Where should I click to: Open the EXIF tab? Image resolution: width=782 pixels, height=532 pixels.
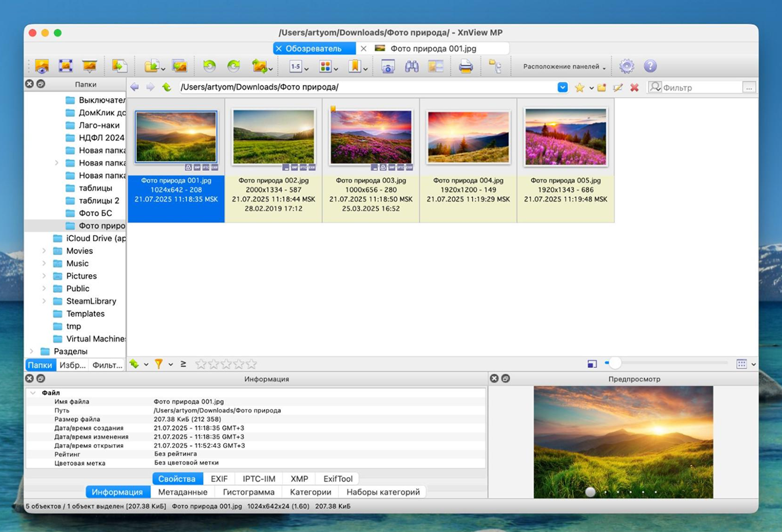tap(219, 478)
